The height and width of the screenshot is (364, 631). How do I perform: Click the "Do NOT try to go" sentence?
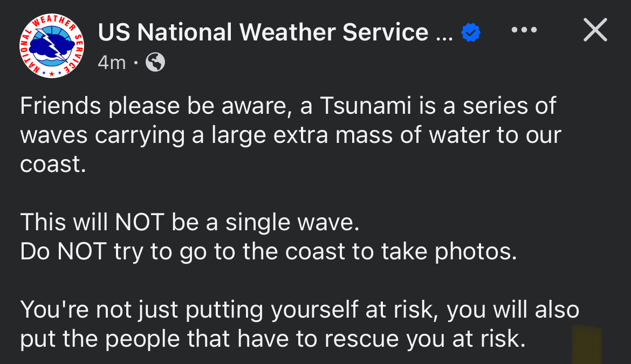[x=268, y=252]
